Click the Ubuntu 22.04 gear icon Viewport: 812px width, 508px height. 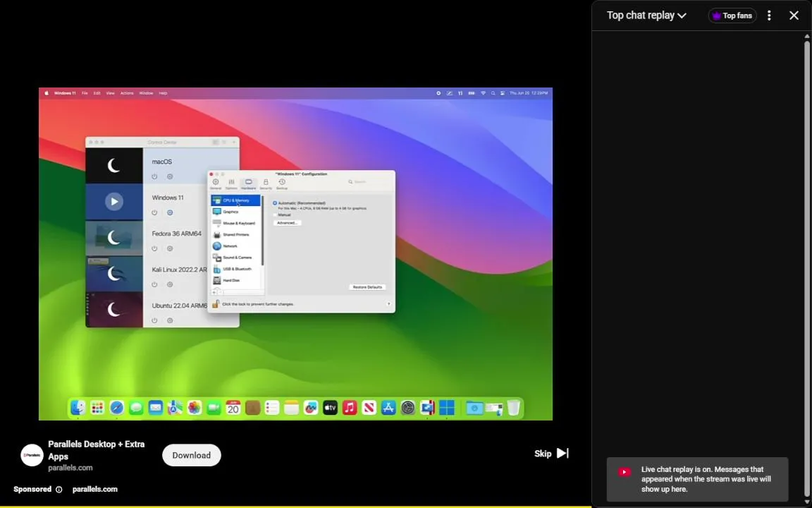170,320
